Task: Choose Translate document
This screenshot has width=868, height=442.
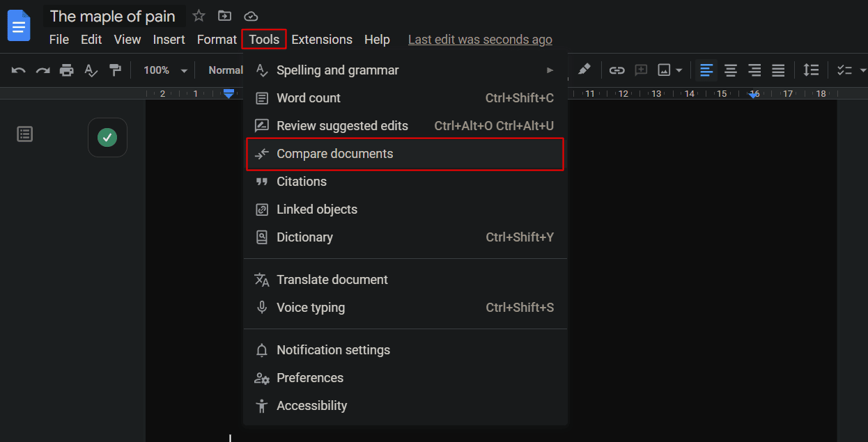Action: [x=405, y=280]
